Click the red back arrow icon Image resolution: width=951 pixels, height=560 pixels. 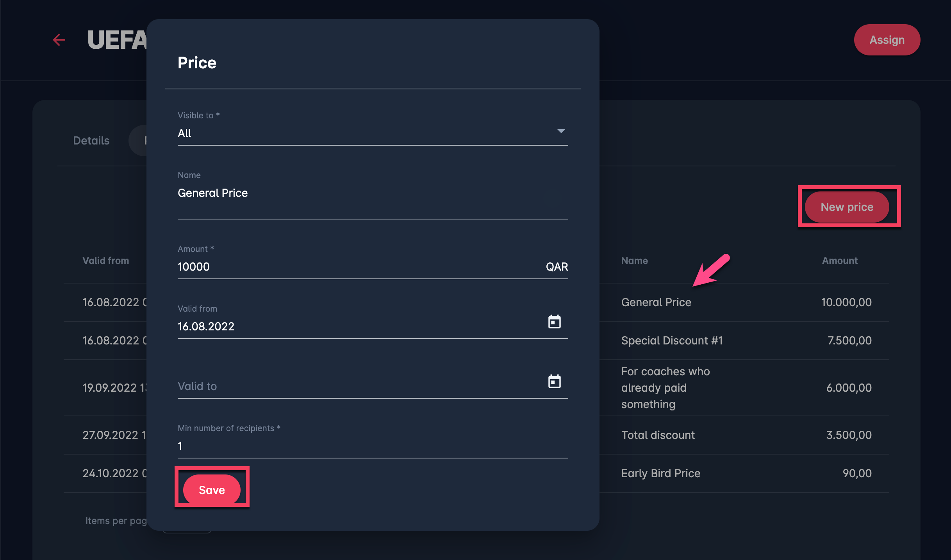(59, 40)
